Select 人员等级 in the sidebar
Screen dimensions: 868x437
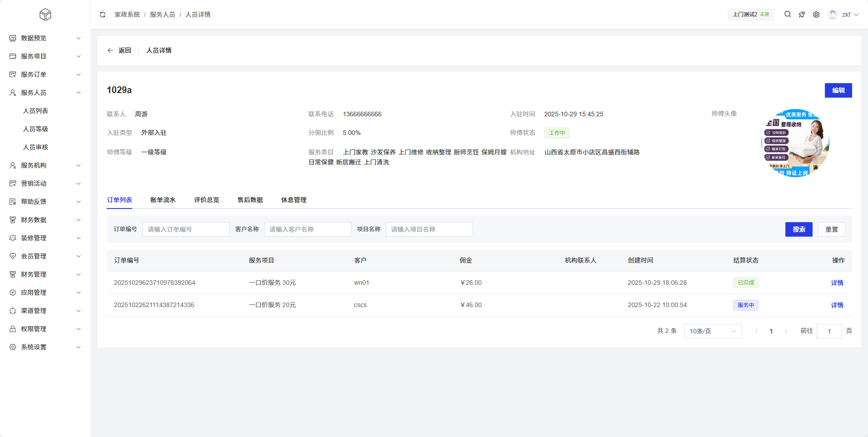pyautogui.click(x=36, y=129)
